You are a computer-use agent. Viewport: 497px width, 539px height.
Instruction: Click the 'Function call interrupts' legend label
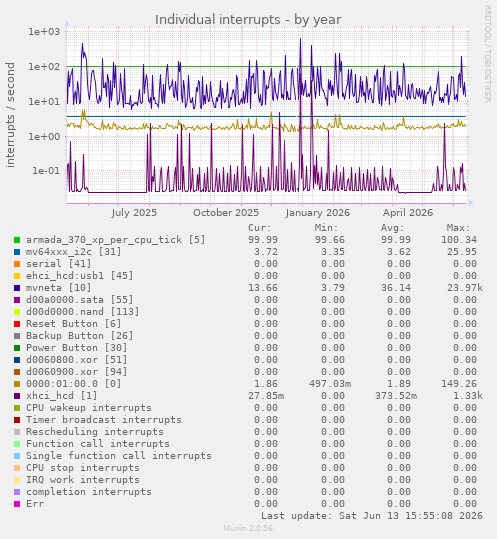click(x=98, y=444)
